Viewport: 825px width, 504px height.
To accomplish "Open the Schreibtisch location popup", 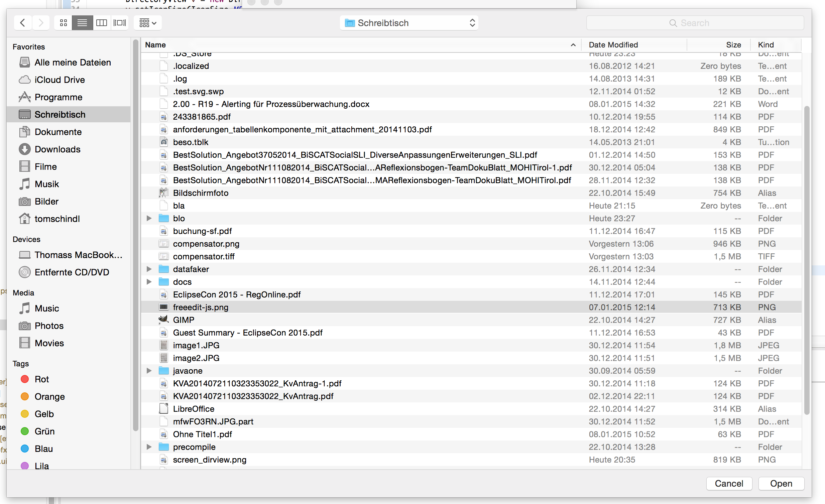I will tap(409, 23).
